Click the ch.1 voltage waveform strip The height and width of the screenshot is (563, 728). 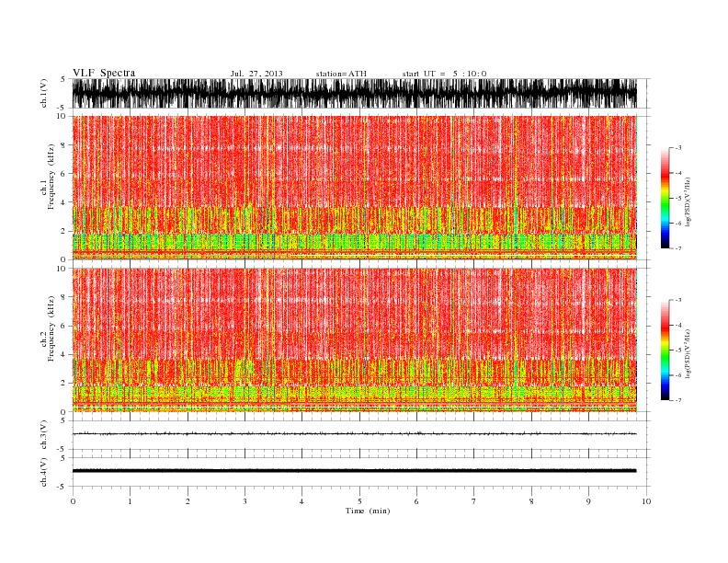354,93
